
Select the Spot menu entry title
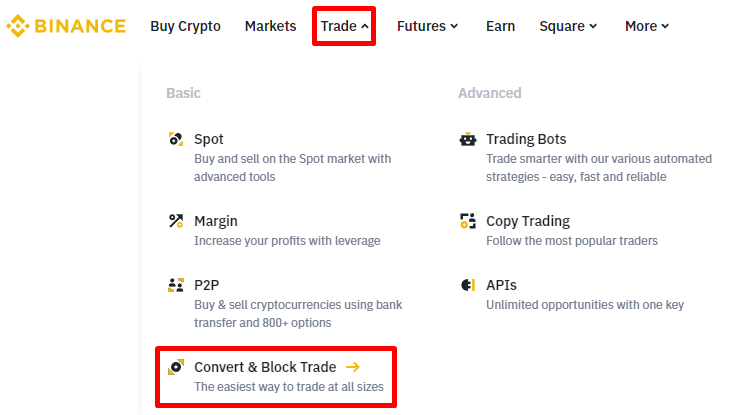pyautogui.click(x=209, y=139)
